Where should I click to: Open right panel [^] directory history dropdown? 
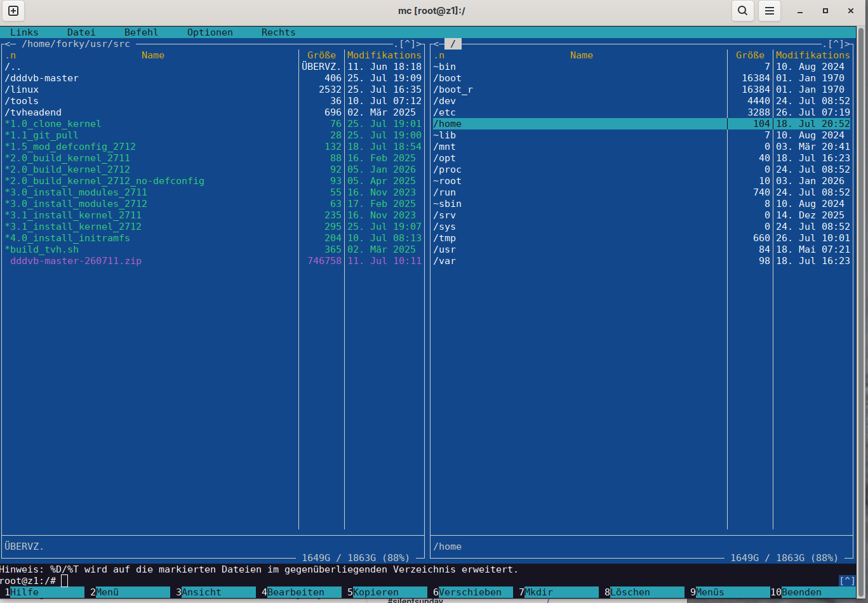coord(836,44)
